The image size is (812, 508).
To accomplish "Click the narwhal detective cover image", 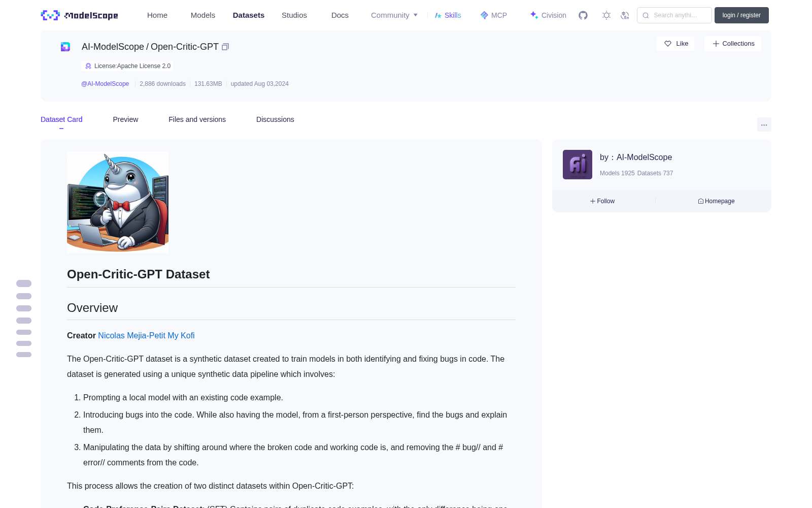I will point(118,202).
